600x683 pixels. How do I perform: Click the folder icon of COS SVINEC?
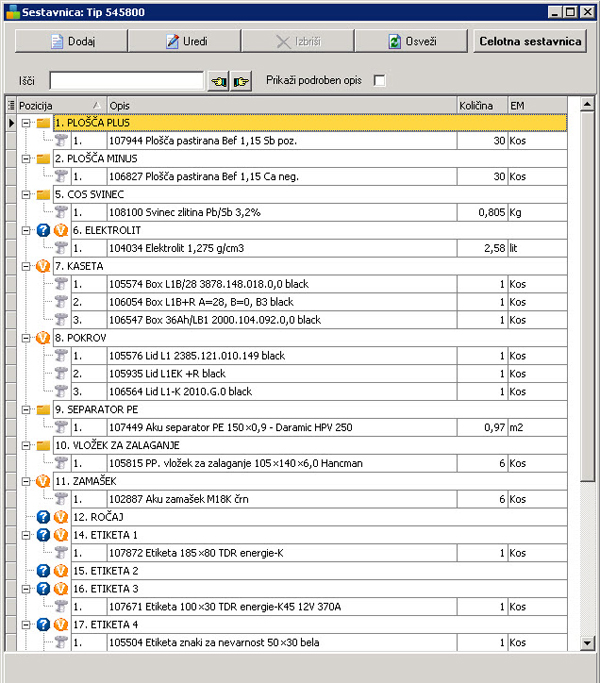(x=43, y=195)
